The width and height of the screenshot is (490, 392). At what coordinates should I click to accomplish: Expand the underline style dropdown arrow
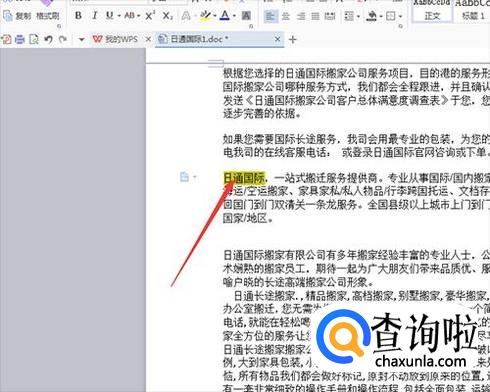(119, 16)
